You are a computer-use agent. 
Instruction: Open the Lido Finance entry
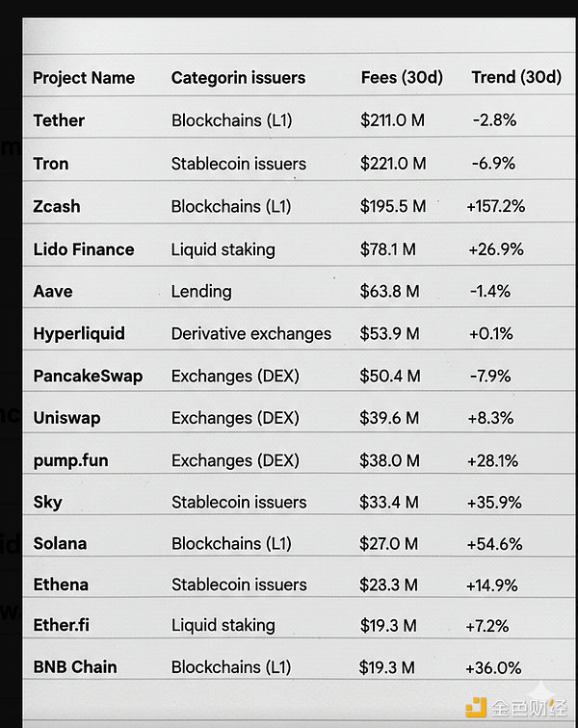tap(84, 249)
